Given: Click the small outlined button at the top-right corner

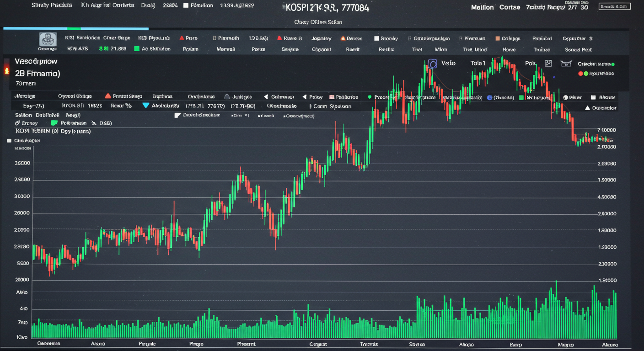Looking at the screenshot, I should click(x=614, y=6).
